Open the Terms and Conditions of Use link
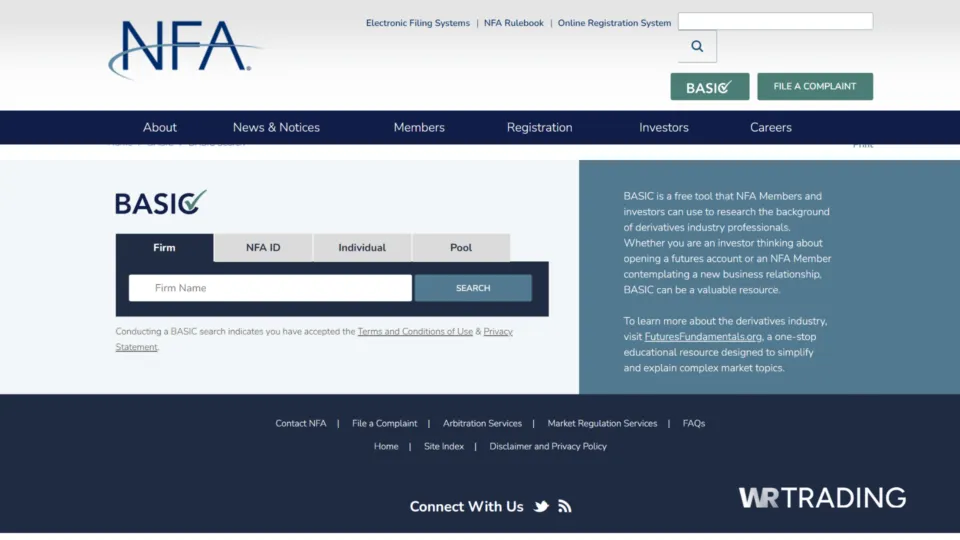The width and height of the screenshot is (960, 540). pos(415,332)
